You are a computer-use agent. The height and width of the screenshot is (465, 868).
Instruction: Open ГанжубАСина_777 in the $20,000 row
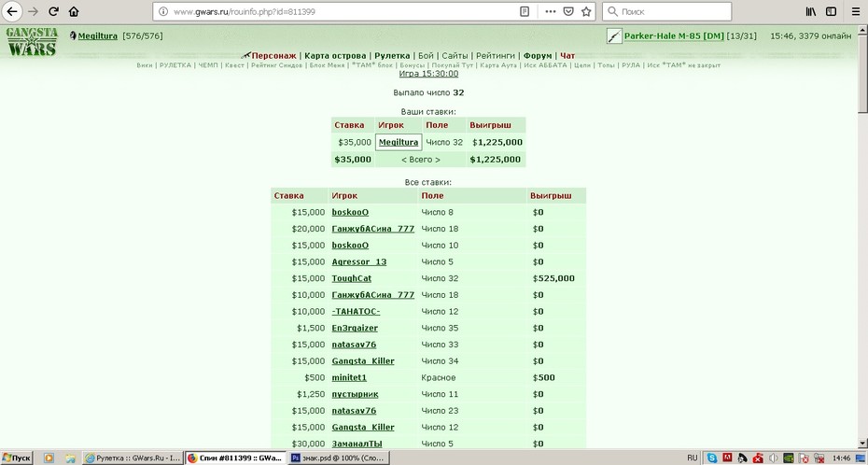372,229
